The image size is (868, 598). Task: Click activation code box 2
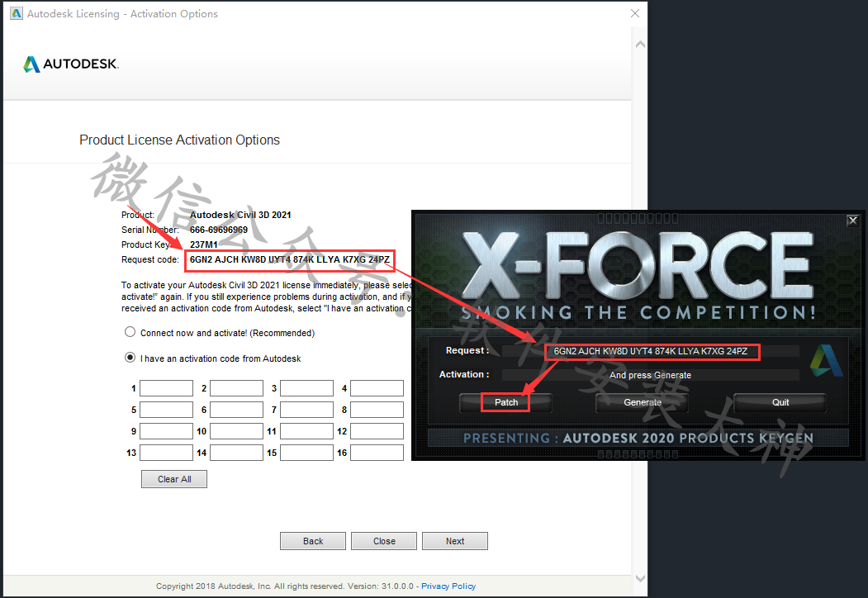click(236, 388)
